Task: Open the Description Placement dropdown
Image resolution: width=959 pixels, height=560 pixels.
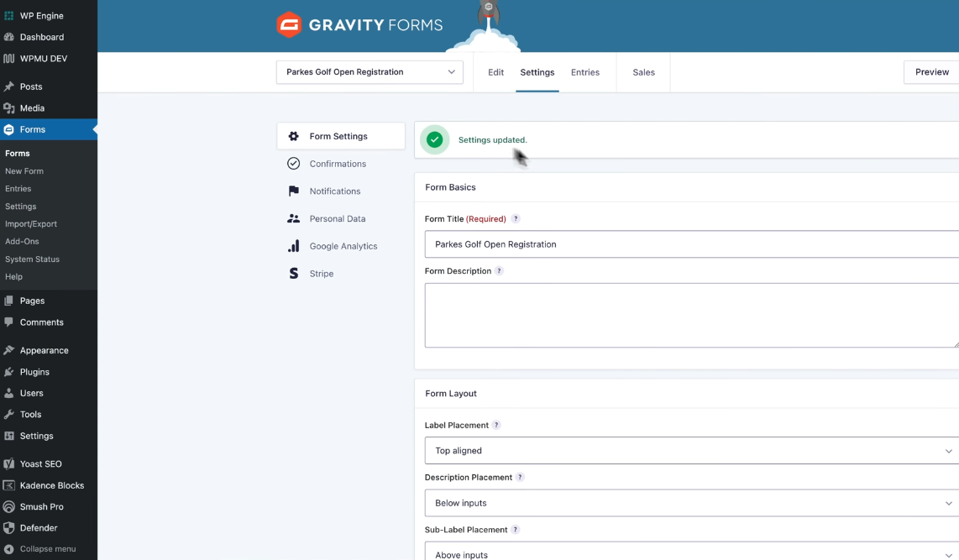Action: click(x=690, y=503)
